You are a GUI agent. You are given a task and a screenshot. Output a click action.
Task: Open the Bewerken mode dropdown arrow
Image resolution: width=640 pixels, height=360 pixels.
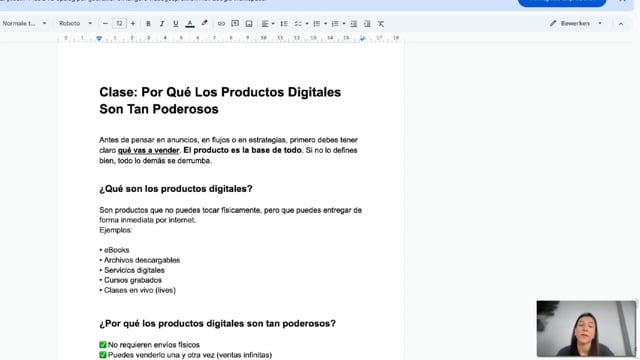600,23
